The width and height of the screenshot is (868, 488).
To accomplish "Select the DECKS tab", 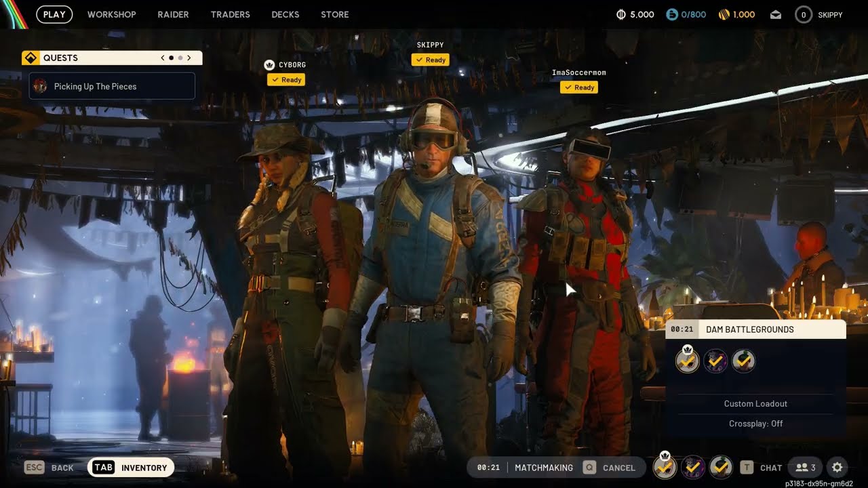I will click(x=285, y=14).
